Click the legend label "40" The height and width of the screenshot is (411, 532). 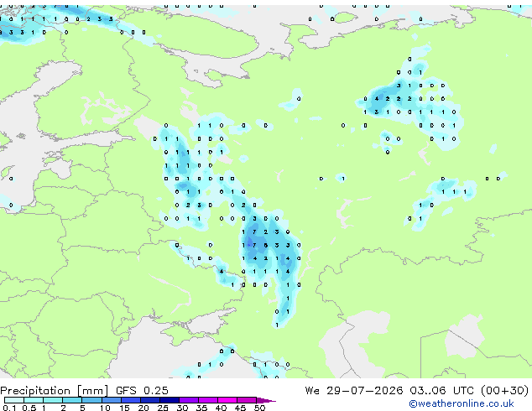pyautogui.click(x=221, y=408)
